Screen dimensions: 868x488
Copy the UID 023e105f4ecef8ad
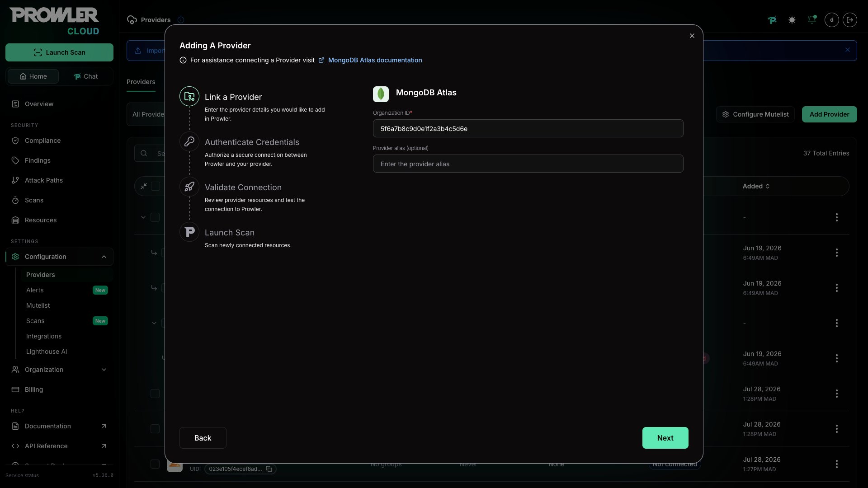click(269, 469)
